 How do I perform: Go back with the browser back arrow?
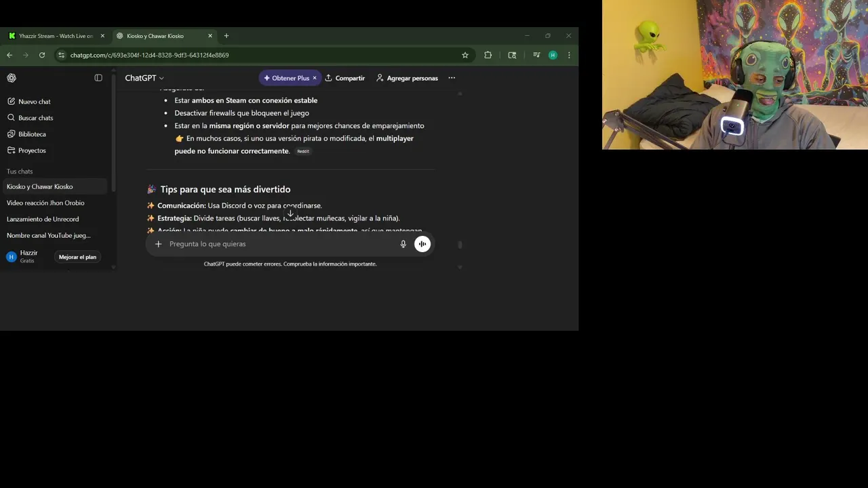9,55
